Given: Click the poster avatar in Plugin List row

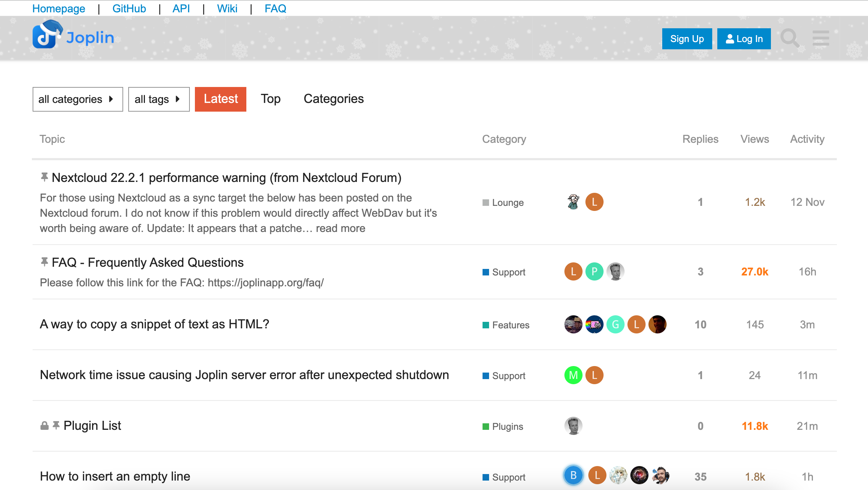Looking at the screenshot, I should [573, 426].
